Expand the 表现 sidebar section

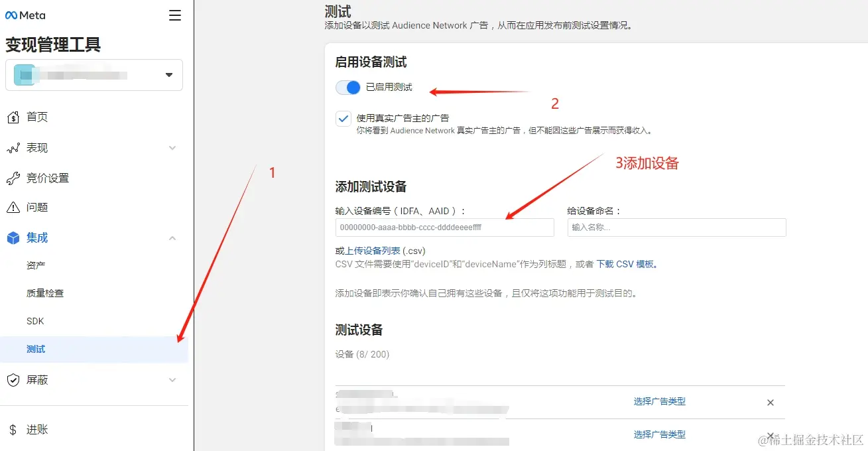[x=172, y=147]
